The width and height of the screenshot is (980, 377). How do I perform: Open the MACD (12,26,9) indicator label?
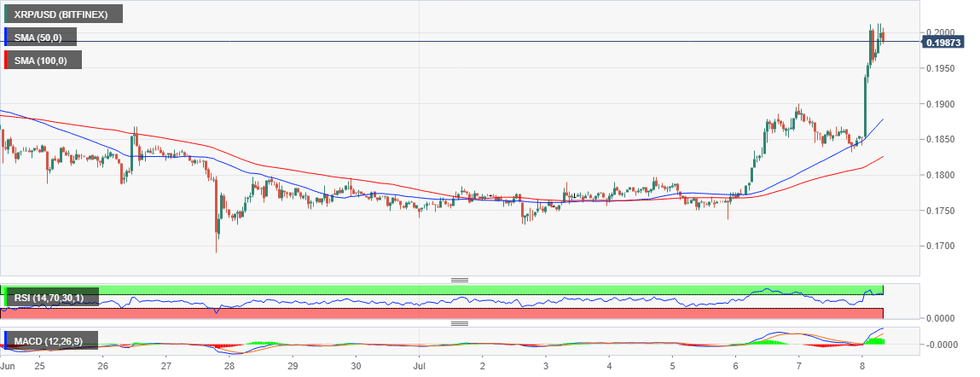[52, 341]
